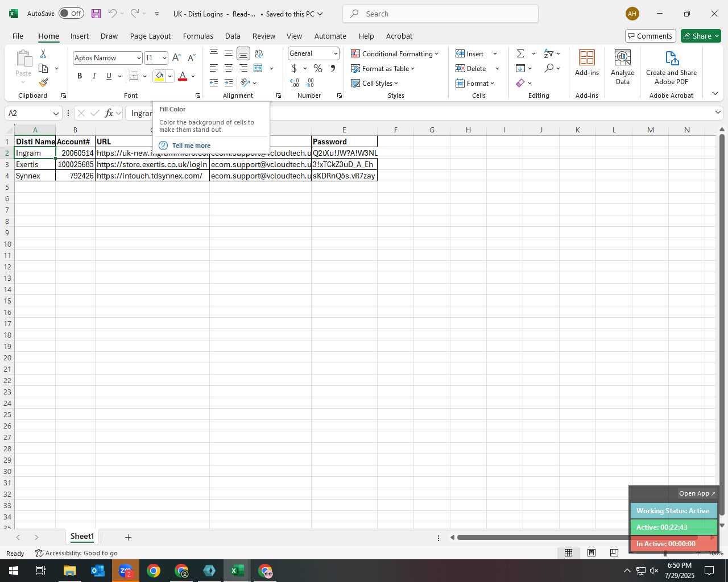Click the Clear eraser icon

click(520, 83)
